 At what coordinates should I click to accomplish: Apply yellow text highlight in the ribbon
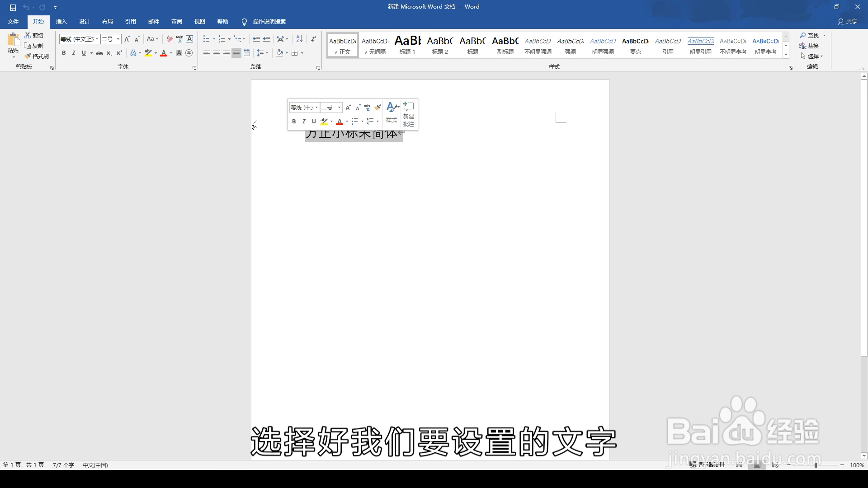[148, 53]
